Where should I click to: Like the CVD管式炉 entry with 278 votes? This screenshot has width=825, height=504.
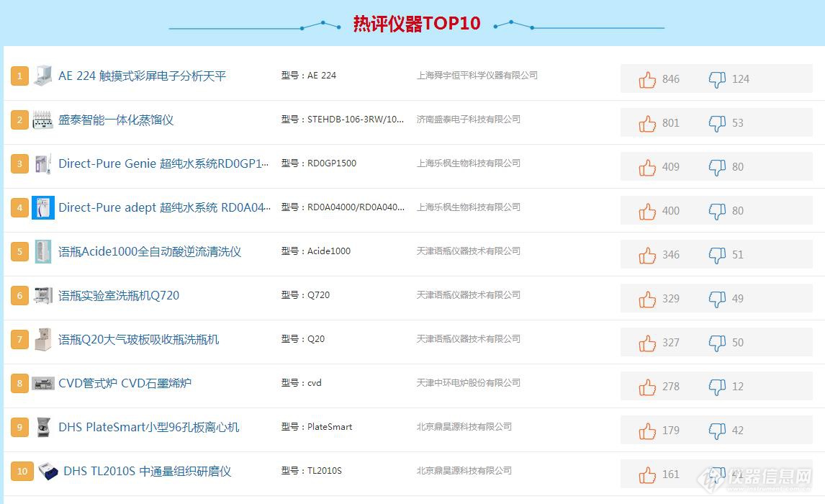647,387
